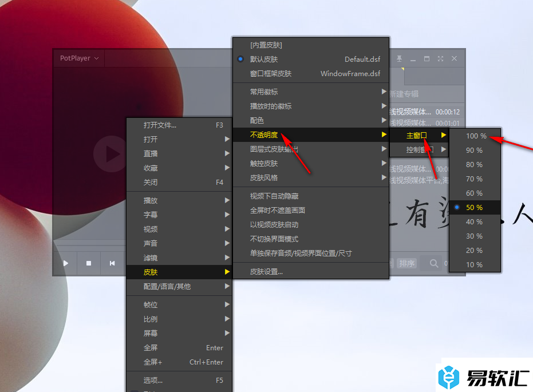Click the 排序 sort button in playlist
The height and width of the screenshot is (392, 533).
coord(407,263)
